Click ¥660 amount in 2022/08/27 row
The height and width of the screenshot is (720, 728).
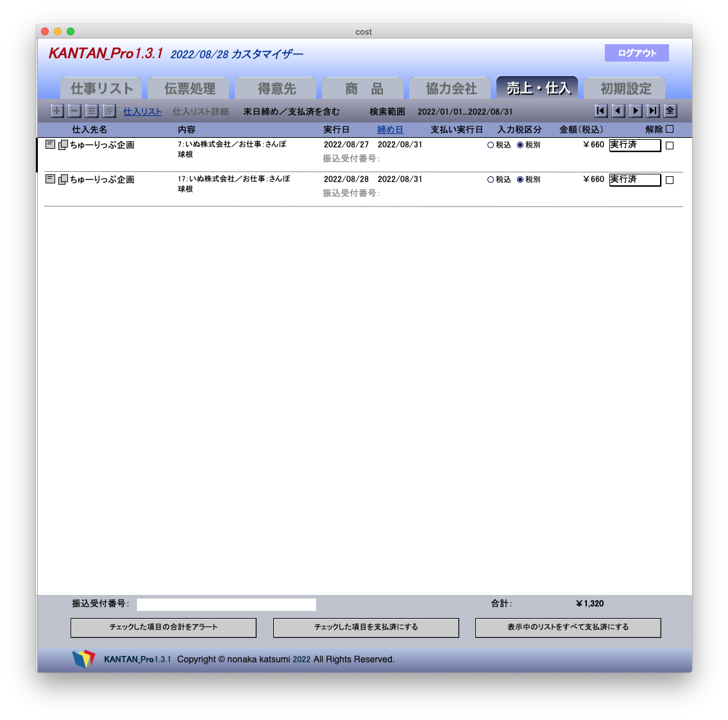594,144
